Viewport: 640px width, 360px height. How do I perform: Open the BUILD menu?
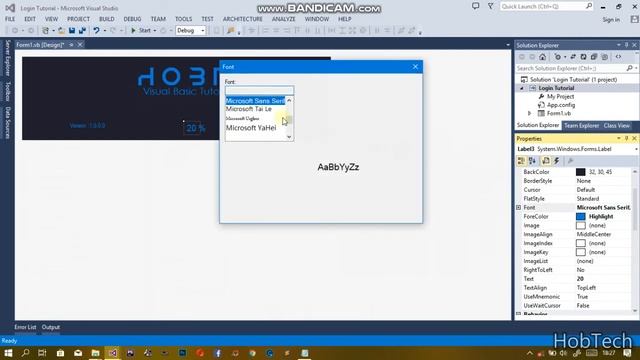[107, 19]
